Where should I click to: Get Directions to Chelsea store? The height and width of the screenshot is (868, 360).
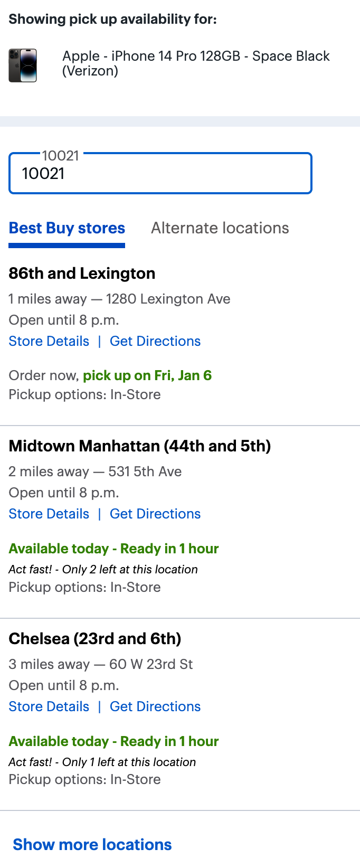pyautogui.click(x=155, y=706)
